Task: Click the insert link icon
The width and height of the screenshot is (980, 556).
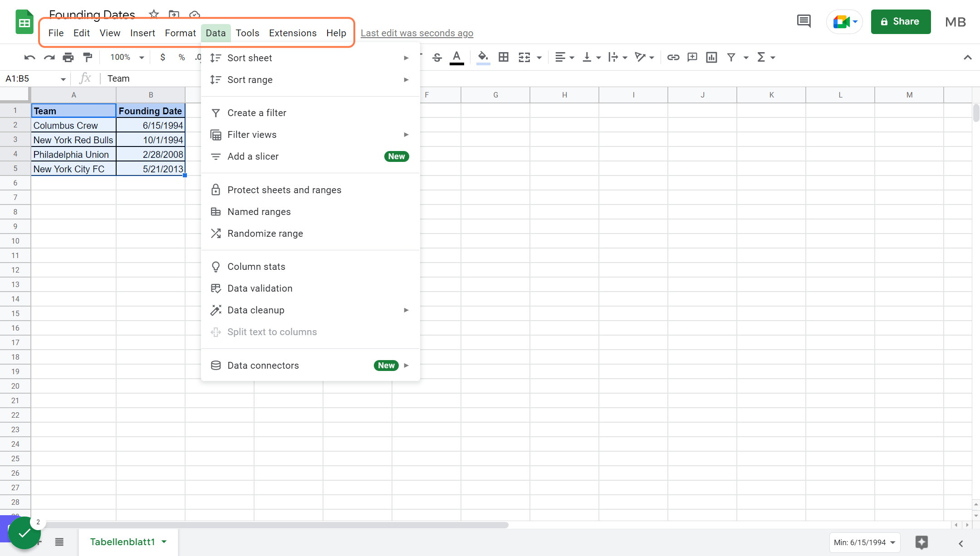Action: (x=673, y=57)
